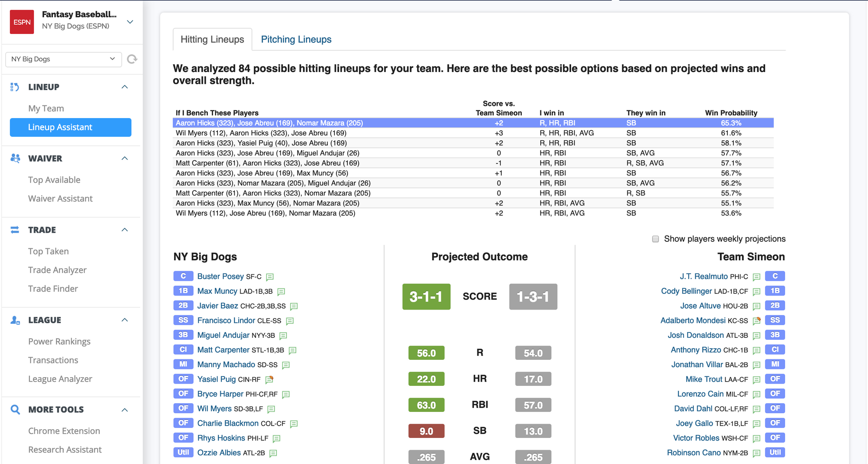Click the gray 1-3-1 opponent score box
The image size is (868, 464).
(533, 296)
